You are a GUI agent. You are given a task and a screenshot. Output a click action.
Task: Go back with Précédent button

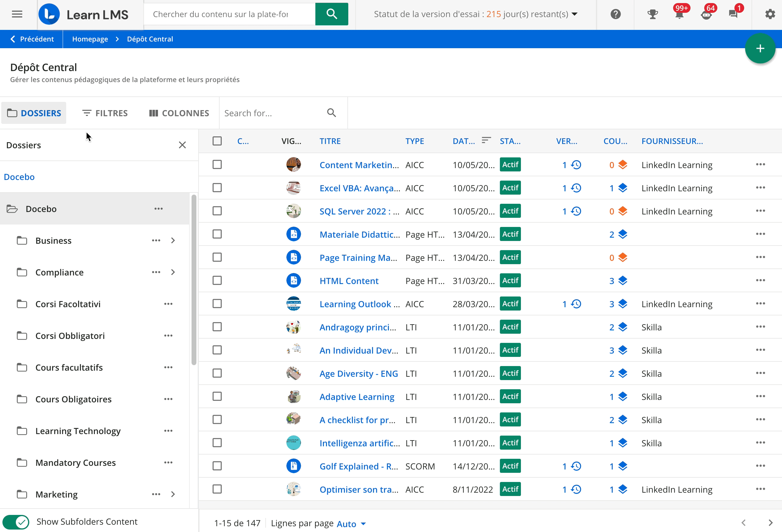[32, 39]
